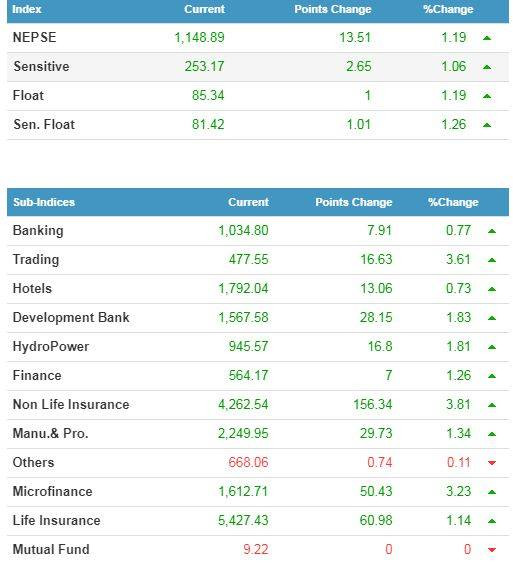Click the green up arrow for NEPSE
The height and width of the screenshot is (563, 513).
(x=487, y=38)
